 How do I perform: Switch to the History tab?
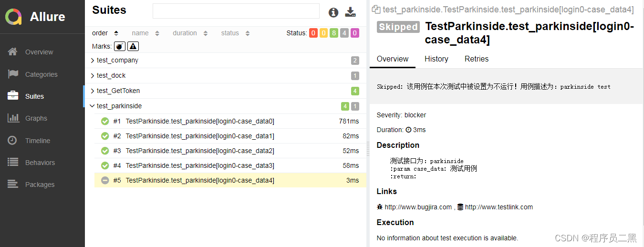[436, 59]
